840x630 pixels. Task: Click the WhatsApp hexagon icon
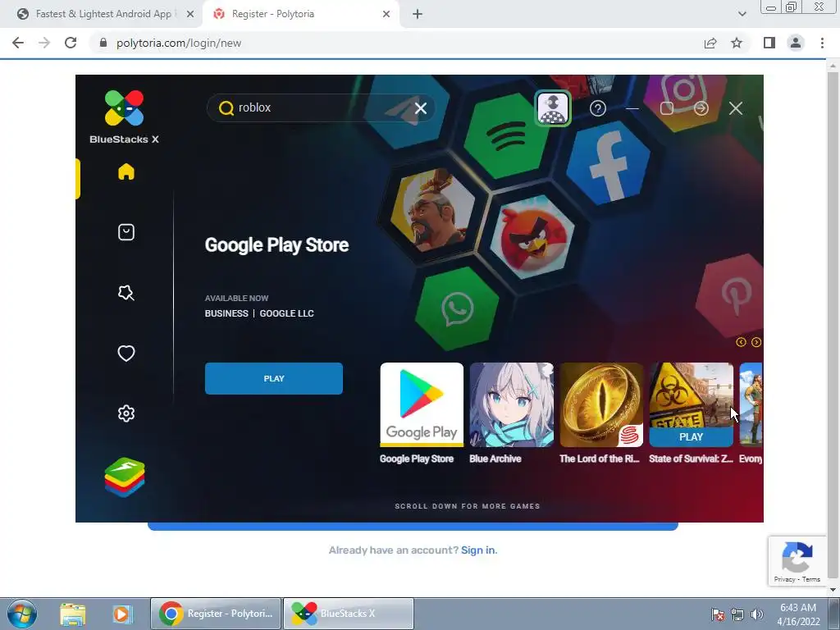click(457, 308)
